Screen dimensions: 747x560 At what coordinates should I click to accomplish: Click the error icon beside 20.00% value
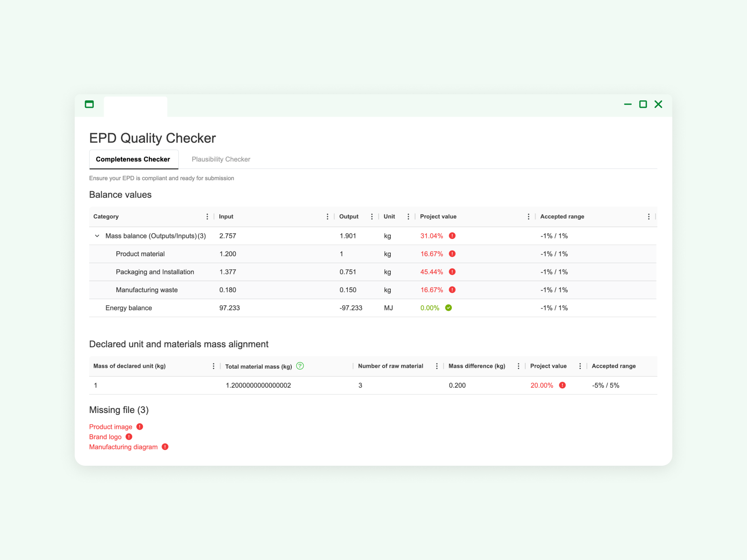coord(562,385)
